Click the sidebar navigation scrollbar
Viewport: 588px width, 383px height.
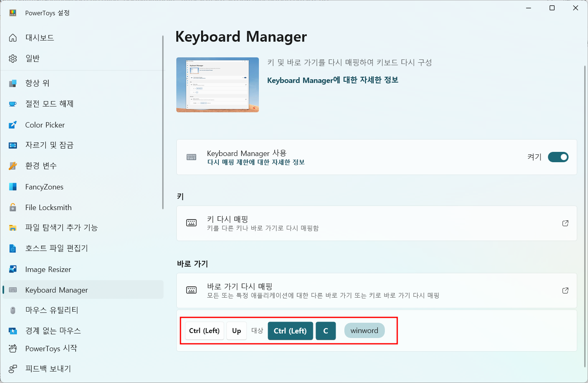(x=163, y=122)
